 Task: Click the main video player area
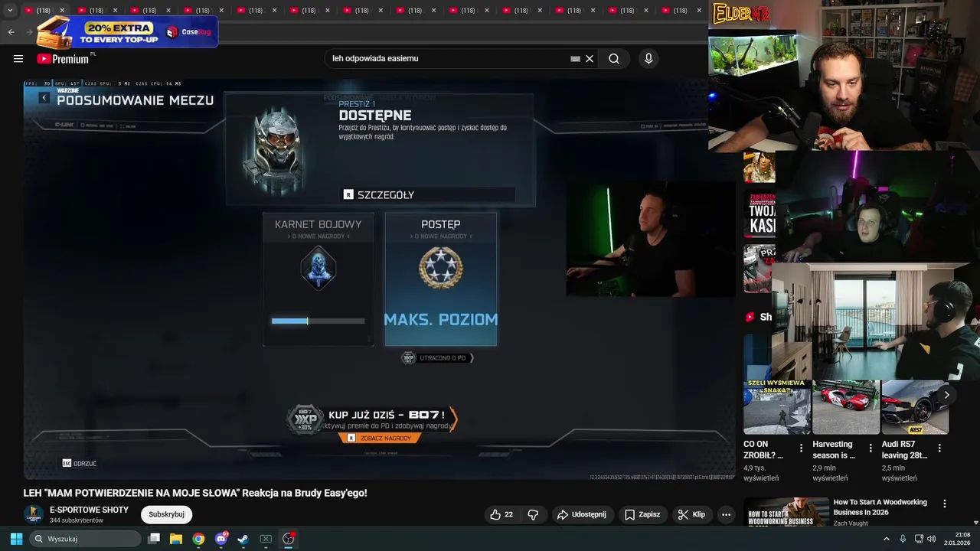[x=379, y=279]
